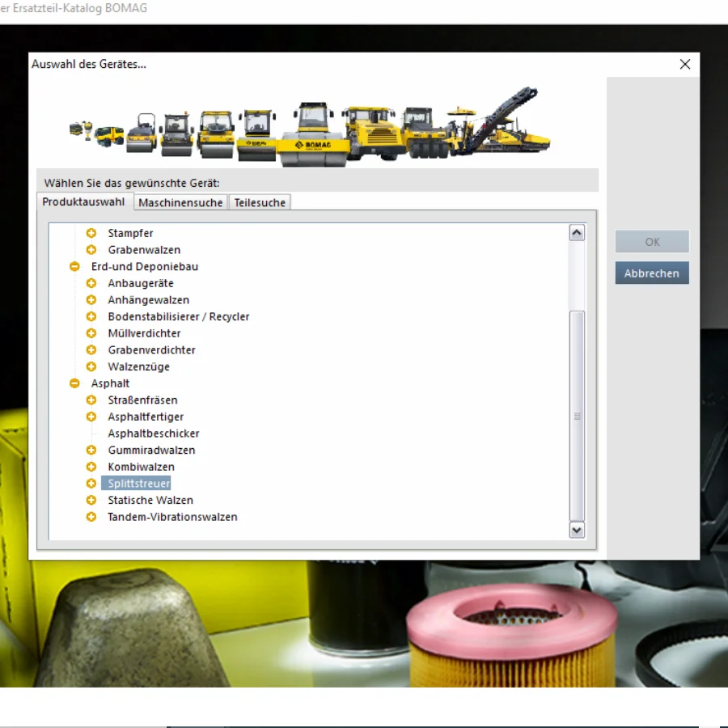Switch to the Produktauswahl tab
The height and width of the screenshot is (728, 728).
[84, 202]
